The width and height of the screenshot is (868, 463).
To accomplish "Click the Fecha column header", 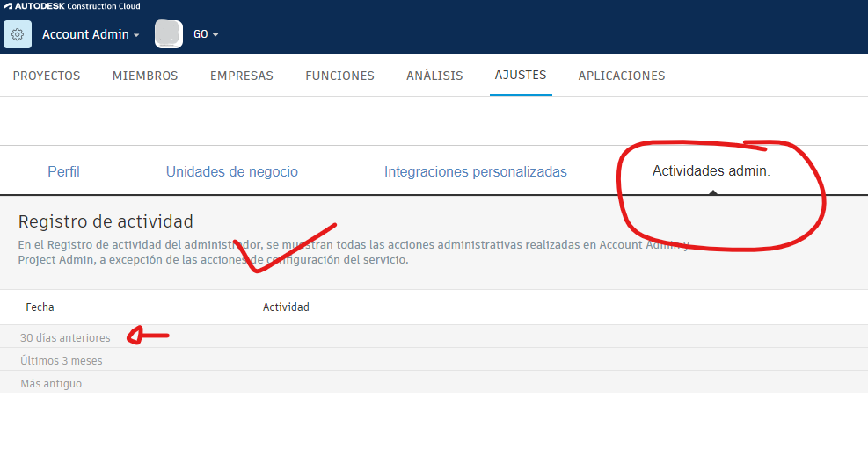I will click(x=40, y=307).
